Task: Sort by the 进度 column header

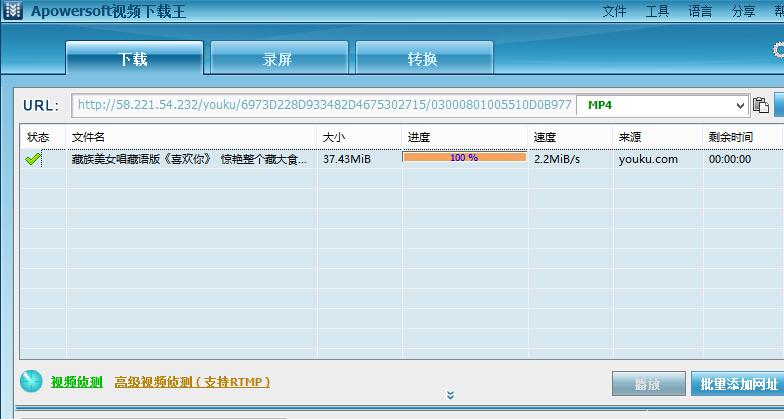Action: [464, 136]
